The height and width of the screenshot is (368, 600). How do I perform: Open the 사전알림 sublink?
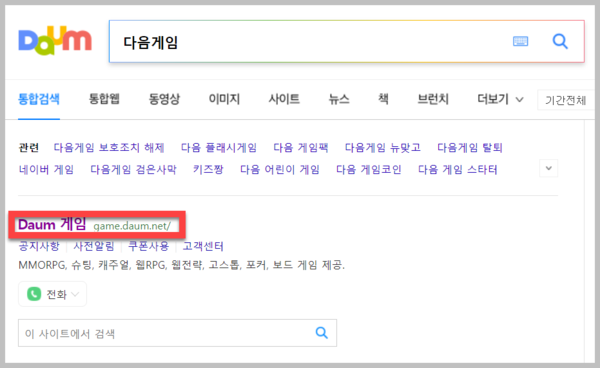(x=94, y=246)
